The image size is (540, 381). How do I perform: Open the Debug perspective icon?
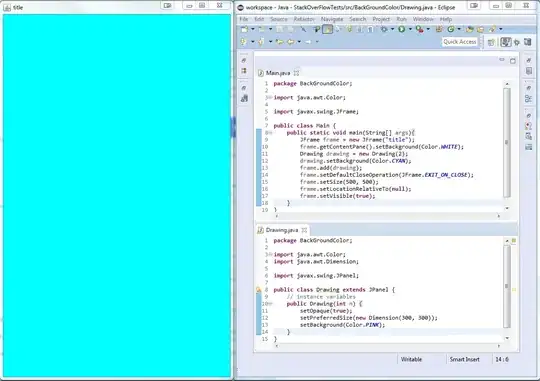point(517,42)
